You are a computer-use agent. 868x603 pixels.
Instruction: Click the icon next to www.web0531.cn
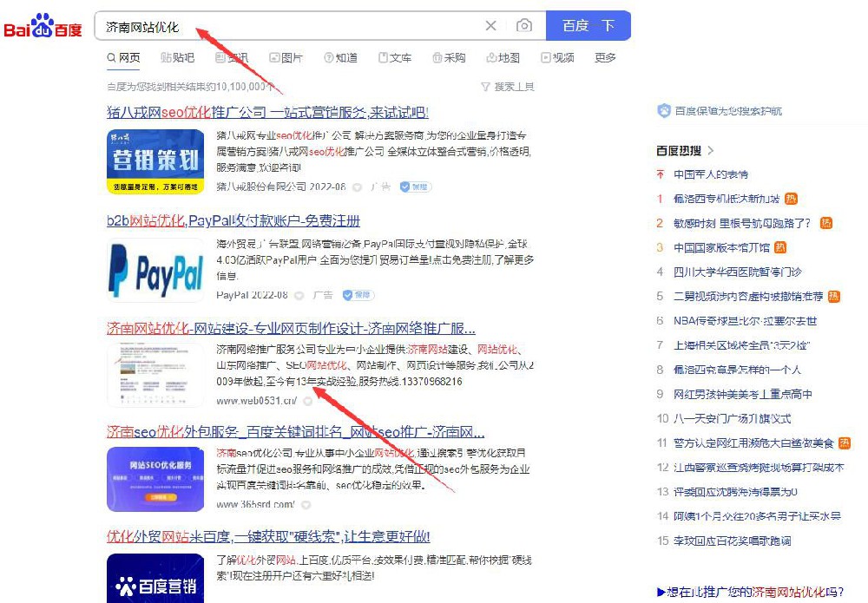308,401
